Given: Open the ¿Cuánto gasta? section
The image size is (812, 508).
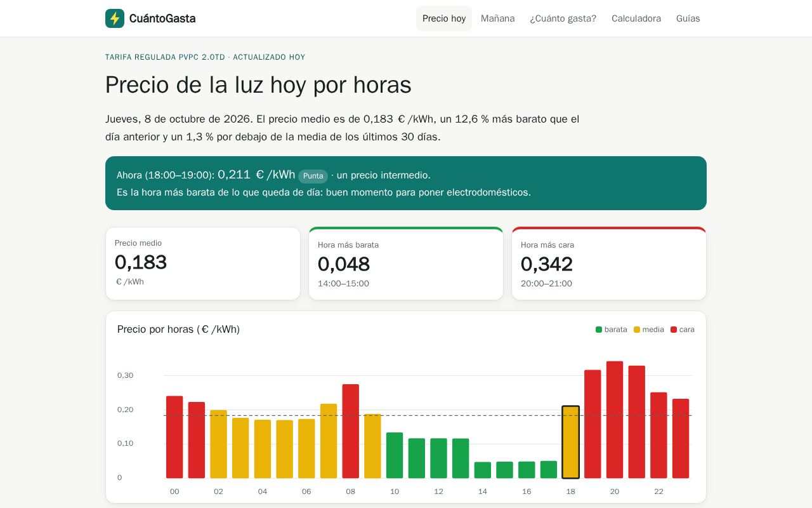Looking at the screenshot, I should (x=563, y=18).
